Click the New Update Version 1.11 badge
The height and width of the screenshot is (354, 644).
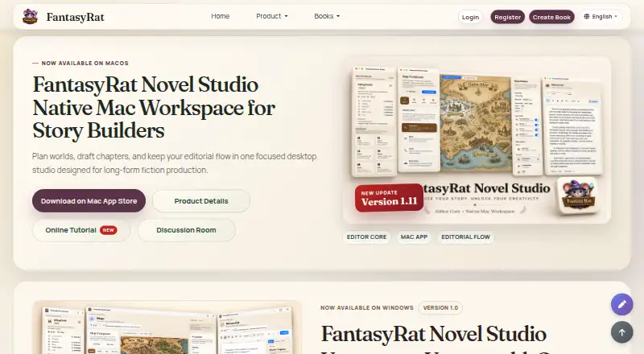point(389,198)
